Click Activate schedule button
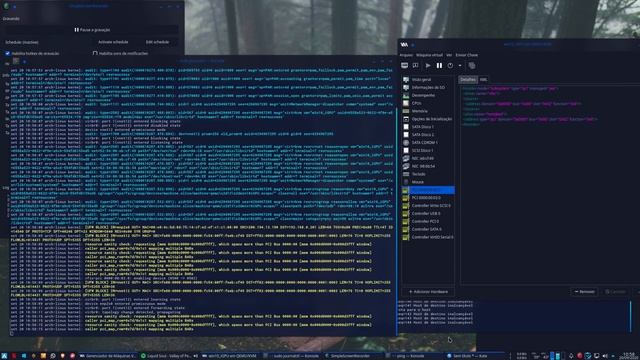The width and height of the screenshot is (640, 360). pos(113,42)
